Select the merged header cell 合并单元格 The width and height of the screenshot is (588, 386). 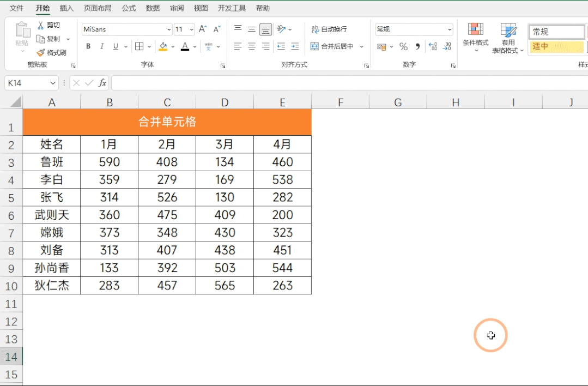(167, 122)
